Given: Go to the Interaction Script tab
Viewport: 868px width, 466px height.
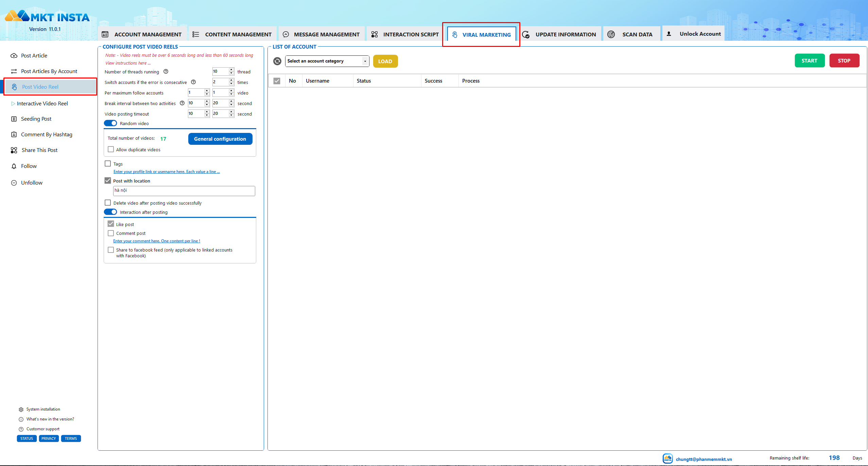Looking at the screenshot, I should (x=406, y=34).
